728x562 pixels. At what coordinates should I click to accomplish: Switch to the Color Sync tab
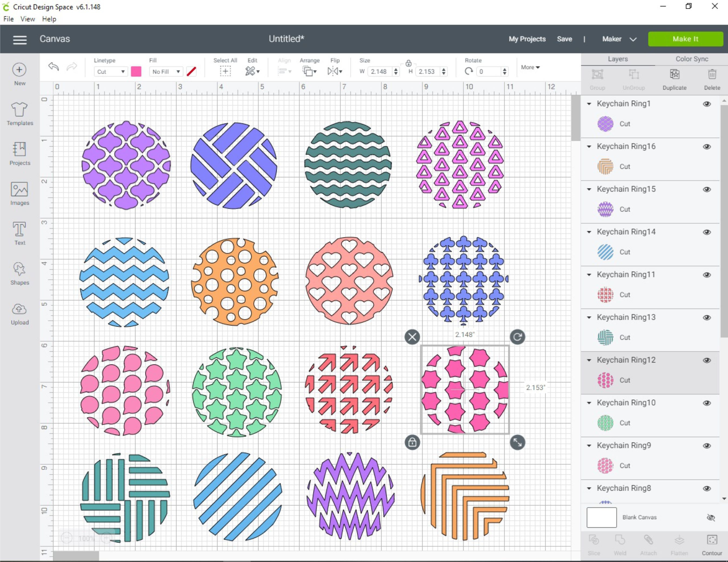click(692, 59)
